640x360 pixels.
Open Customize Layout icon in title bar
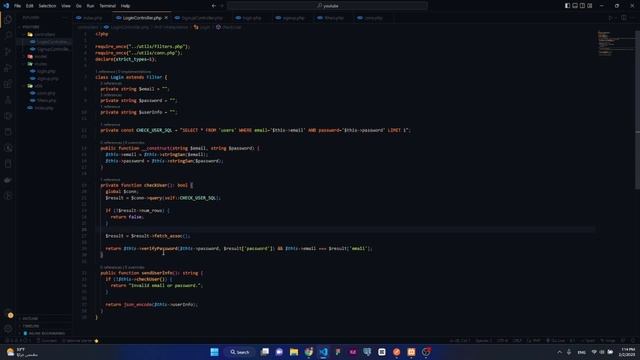point(590,6)
